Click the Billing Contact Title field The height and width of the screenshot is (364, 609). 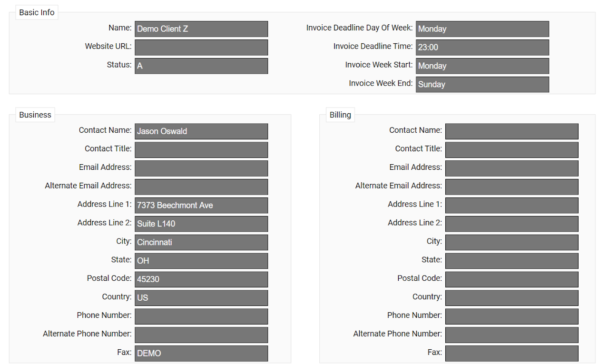coord(512,149)
